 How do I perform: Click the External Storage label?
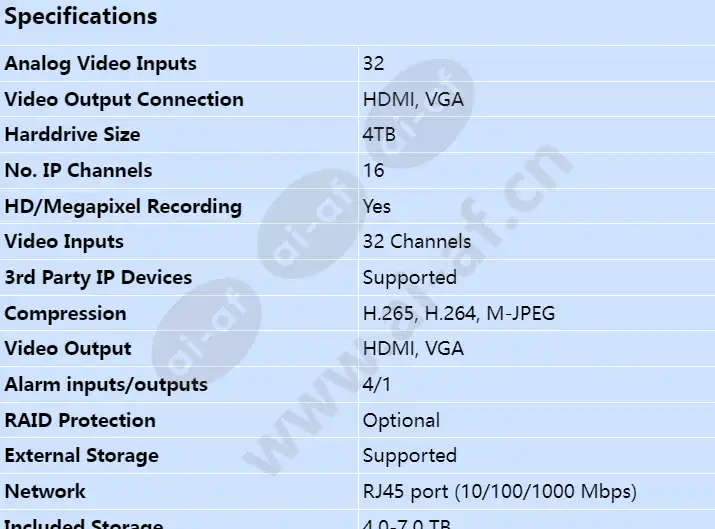tap(82, 456)
